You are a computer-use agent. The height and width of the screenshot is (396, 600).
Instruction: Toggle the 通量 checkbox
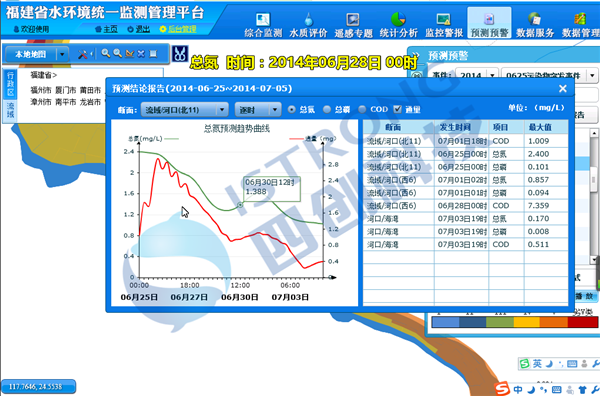pos(398,109)
